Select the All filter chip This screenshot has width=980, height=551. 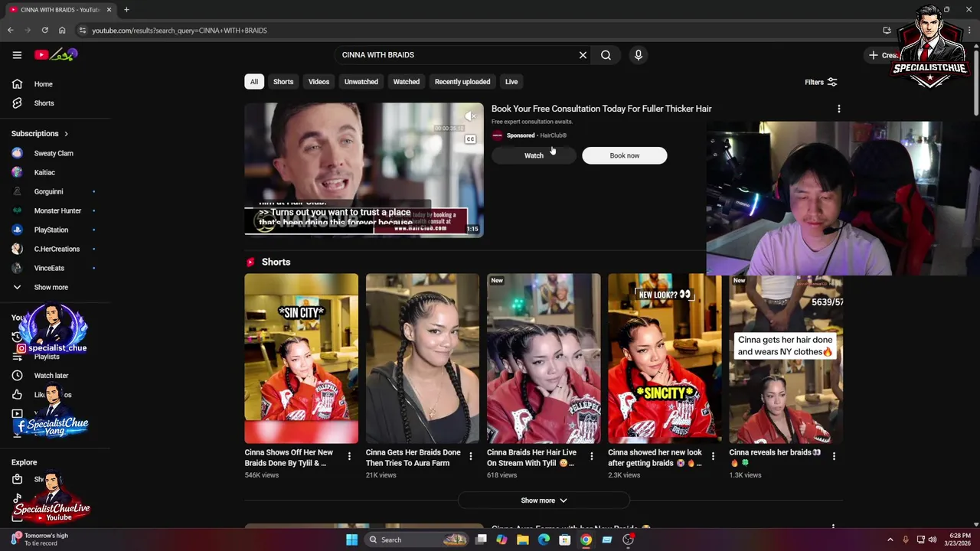(x=253, y=82)
